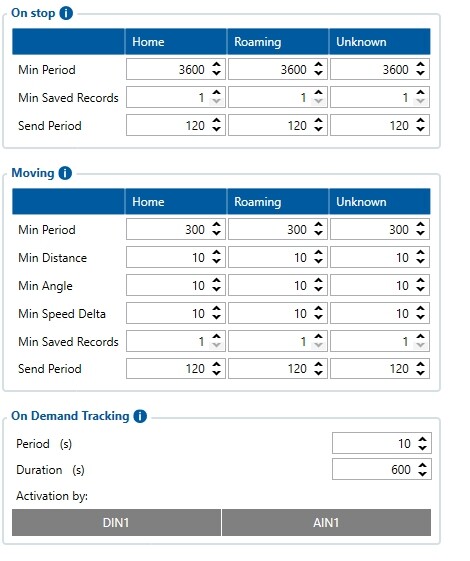Decrease Moving Roaming Min Angle value
Screen dimensions: 470x561
click(x=318, y=289)
